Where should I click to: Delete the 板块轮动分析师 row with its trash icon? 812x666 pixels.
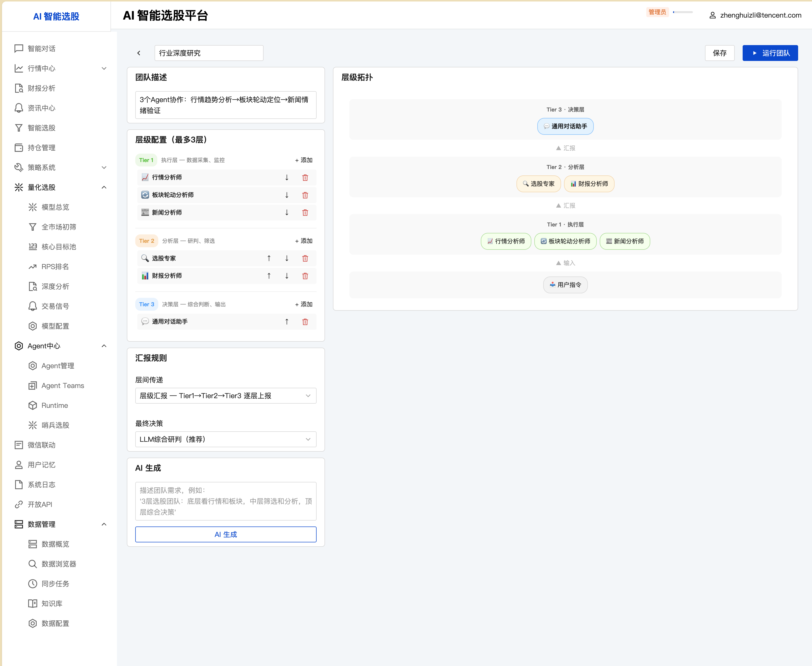click(x=305, y=195)
